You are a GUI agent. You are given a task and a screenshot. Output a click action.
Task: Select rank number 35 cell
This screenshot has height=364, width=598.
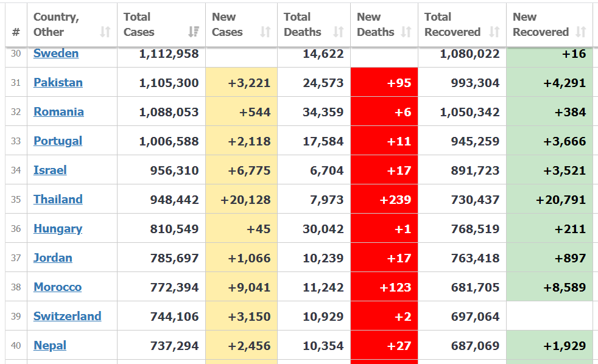pyautogui.click(x=16, y=199)
